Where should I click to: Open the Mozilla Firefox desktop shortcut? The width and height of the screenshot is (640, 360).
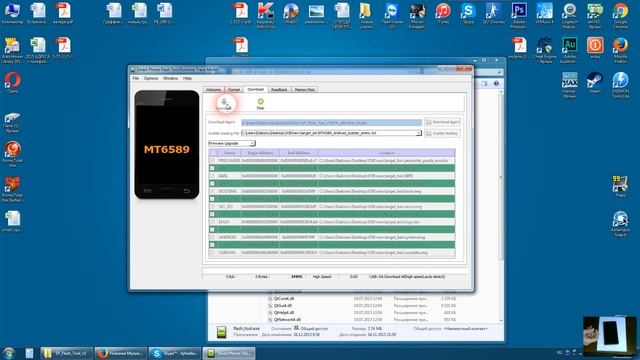click(x=620, y=50)
